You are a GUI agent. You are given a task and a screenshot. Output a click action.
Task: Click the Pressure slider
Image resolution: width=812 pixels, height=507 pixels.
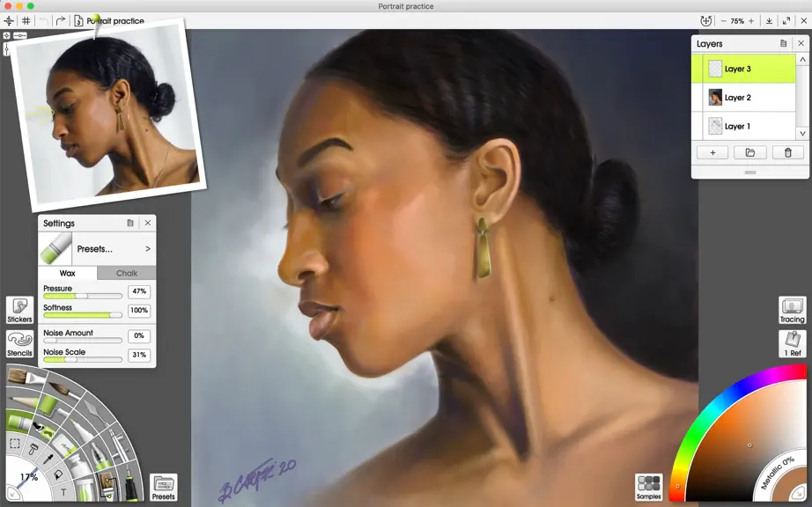point(83,296)
